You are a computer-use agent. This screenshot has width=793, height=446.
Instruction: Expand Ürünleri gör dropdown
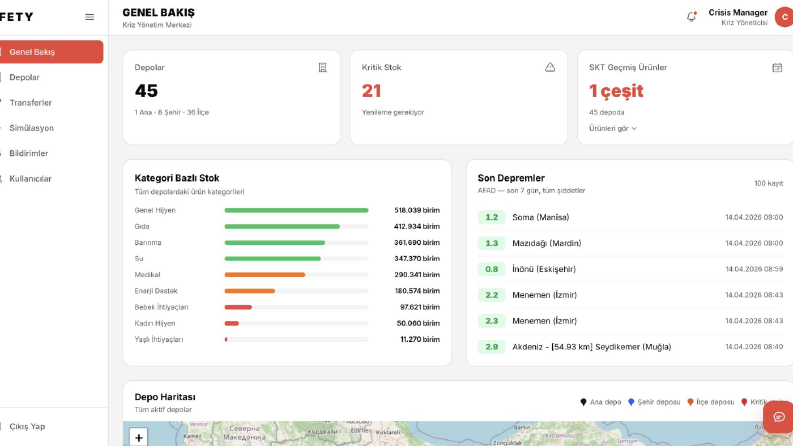pyautogui.click(x=612, y=128)
